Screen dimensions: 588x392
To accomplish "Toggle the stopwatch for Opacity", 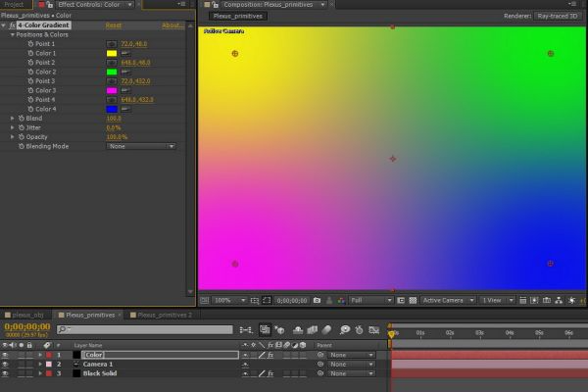I will (22, 137).
